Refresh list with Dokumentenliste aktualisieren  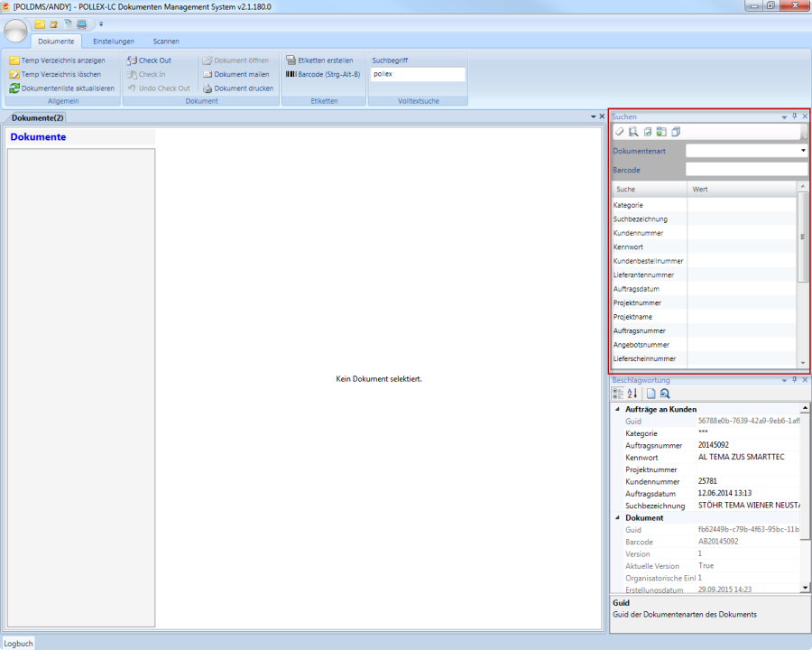point(61,88)
